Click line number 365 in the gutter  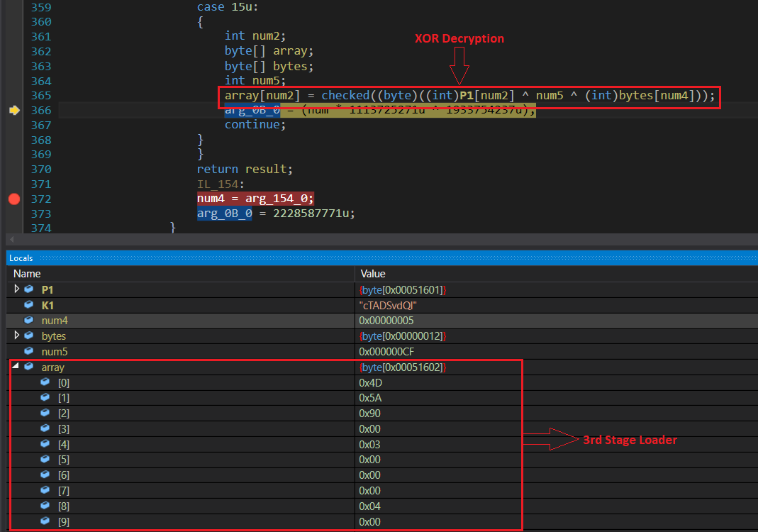pos(41,95)
